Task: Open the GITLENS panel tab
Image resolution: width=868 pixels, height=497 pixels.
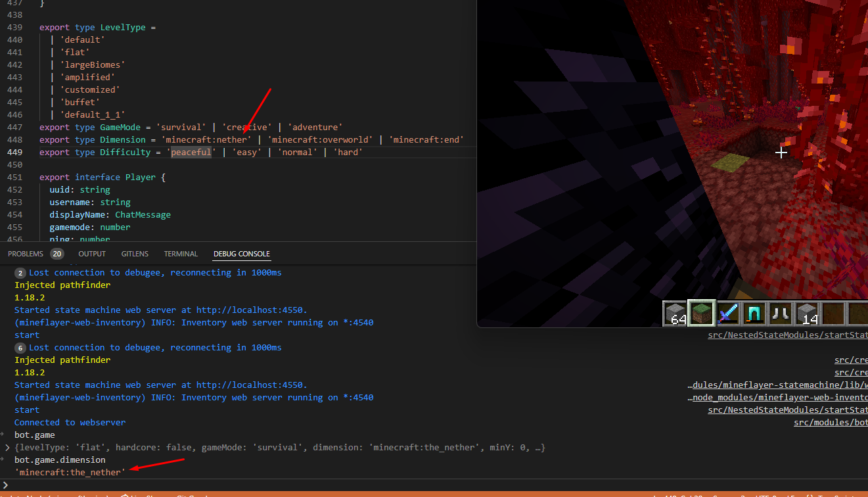Action: point(135,254)
